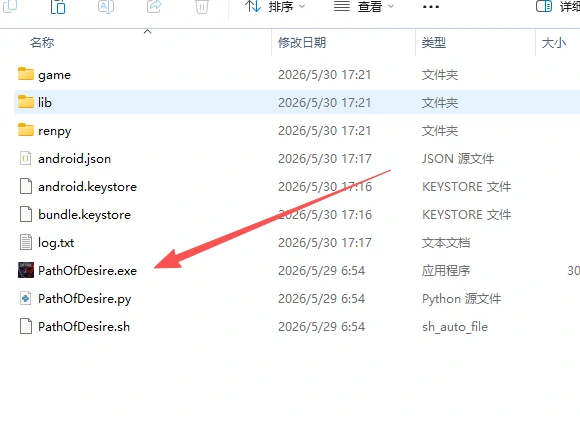Image resolution: width=580 pixels, height=423 pixels.
Task: Select the file name renpy
Action: (x=54, y=131)
